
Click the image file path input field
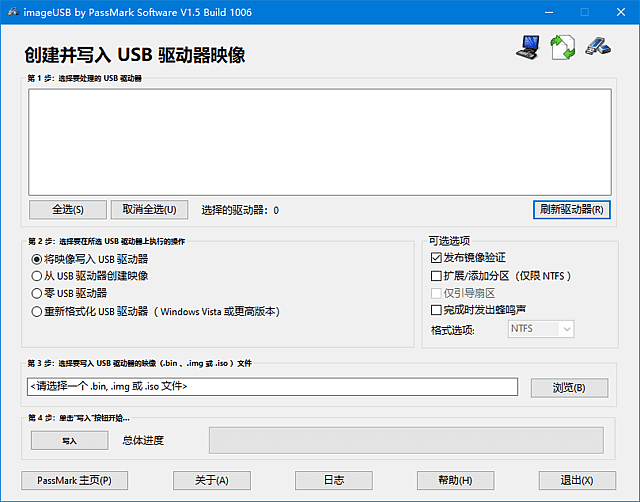click(272, 387)
